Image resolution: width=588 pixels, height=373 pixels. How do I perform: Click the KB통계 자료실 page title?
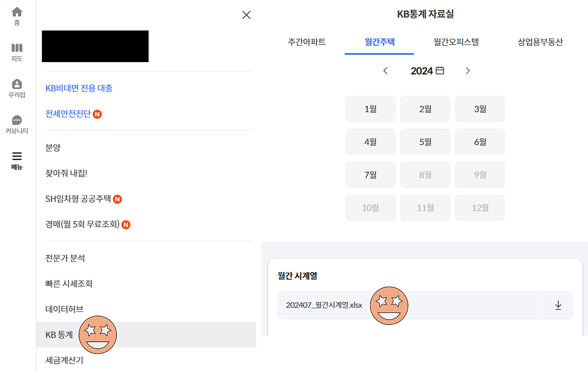click(425, 14)
